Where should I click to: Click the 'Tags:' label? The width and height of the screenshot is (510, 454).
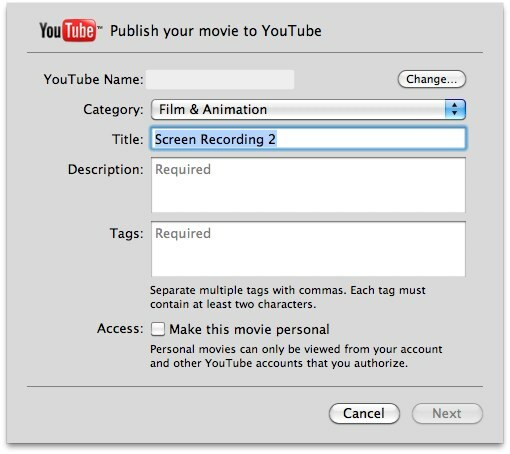tap(127, 233)
